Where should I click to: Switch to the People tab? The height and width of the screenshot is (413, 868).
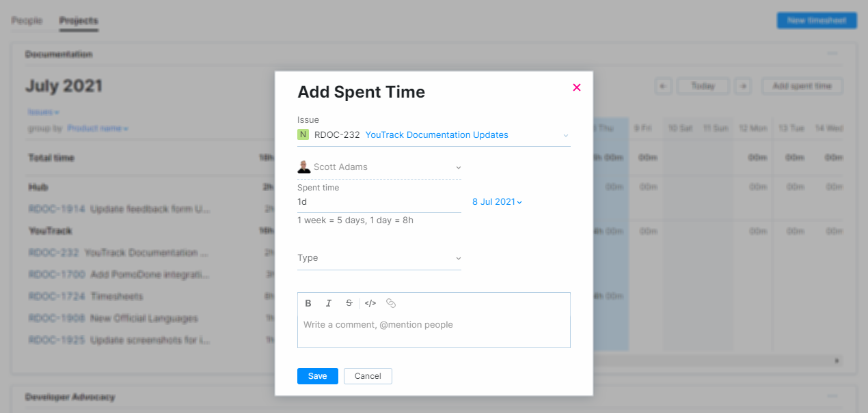click(27, 20)
